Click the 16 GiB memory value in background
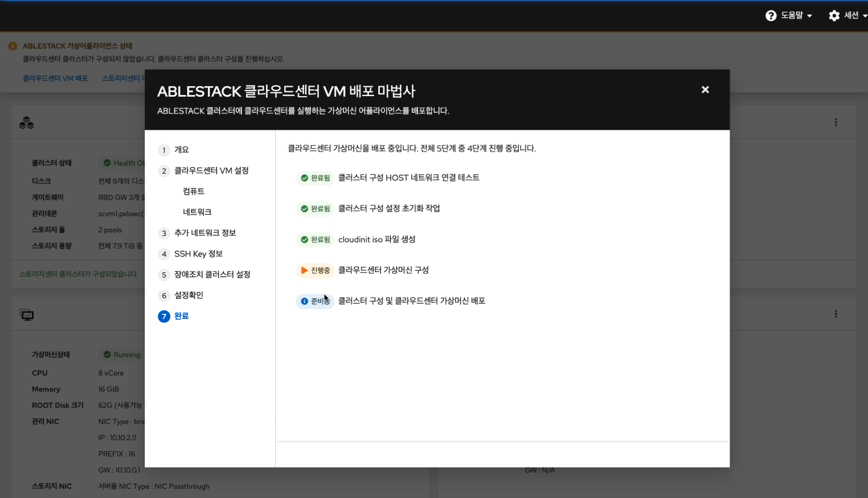Screen dimensions: 868x498 pyautogui.click(x=108, y=390)
